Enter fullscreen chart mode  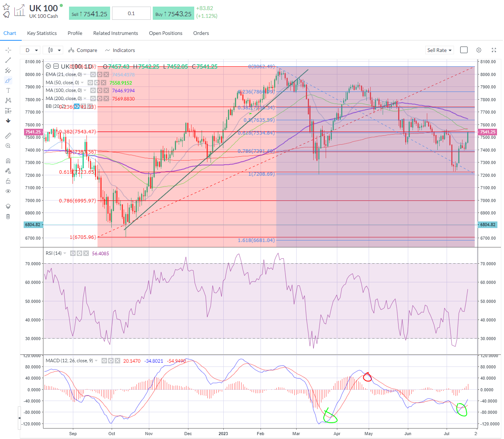tap(494, 50)
